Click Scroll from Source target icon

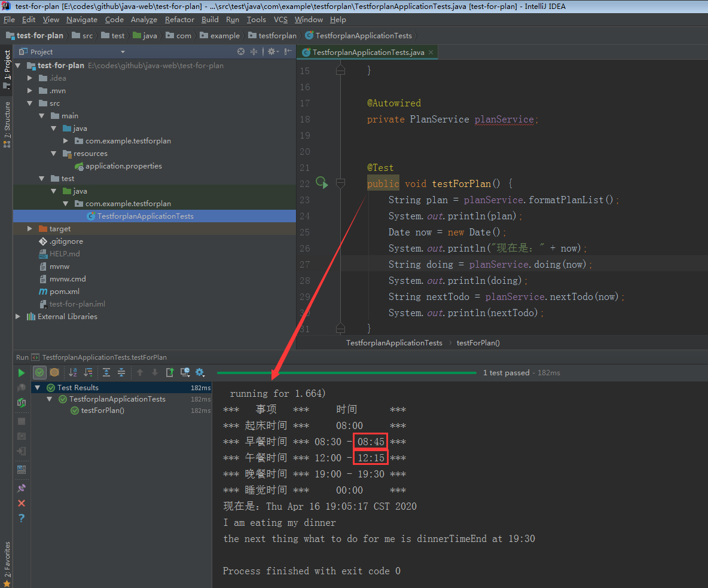coord(241,52)
